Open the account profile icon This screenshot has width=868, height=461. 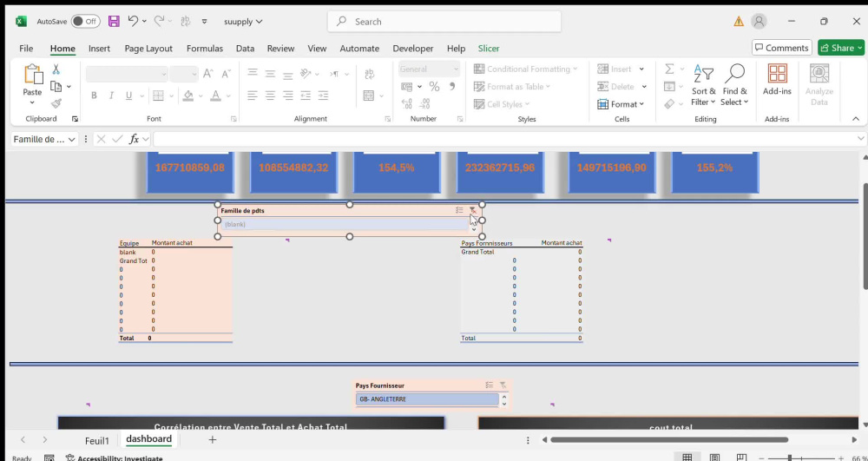click(x=759, y=22)
